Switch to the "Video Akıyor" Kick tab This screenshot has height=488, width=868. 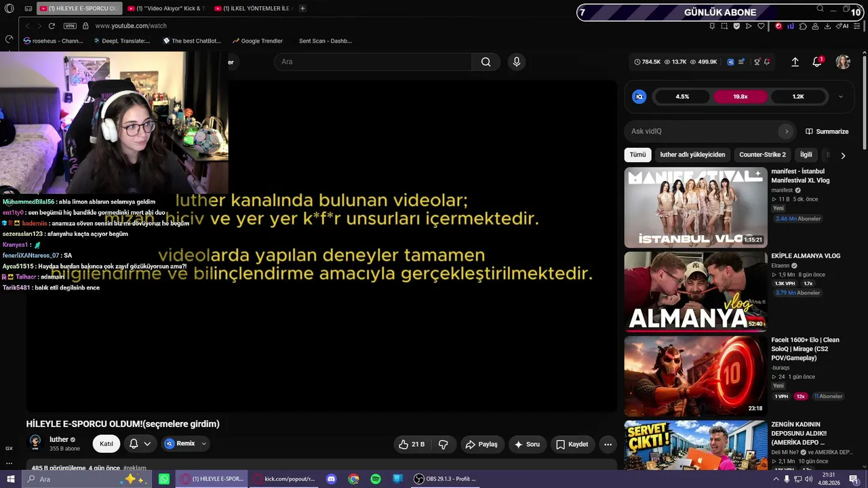[x=166, y=9]
